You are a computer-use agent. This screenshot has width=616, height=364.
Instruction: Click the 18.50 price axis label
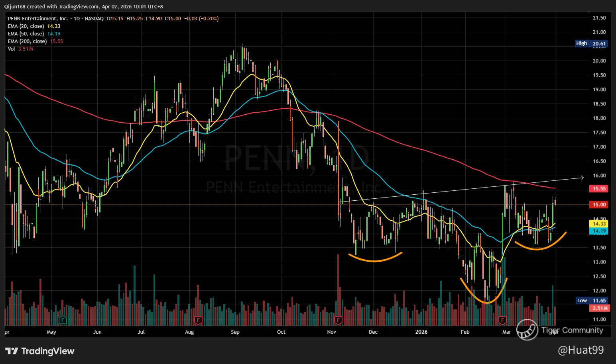(599, 104)
